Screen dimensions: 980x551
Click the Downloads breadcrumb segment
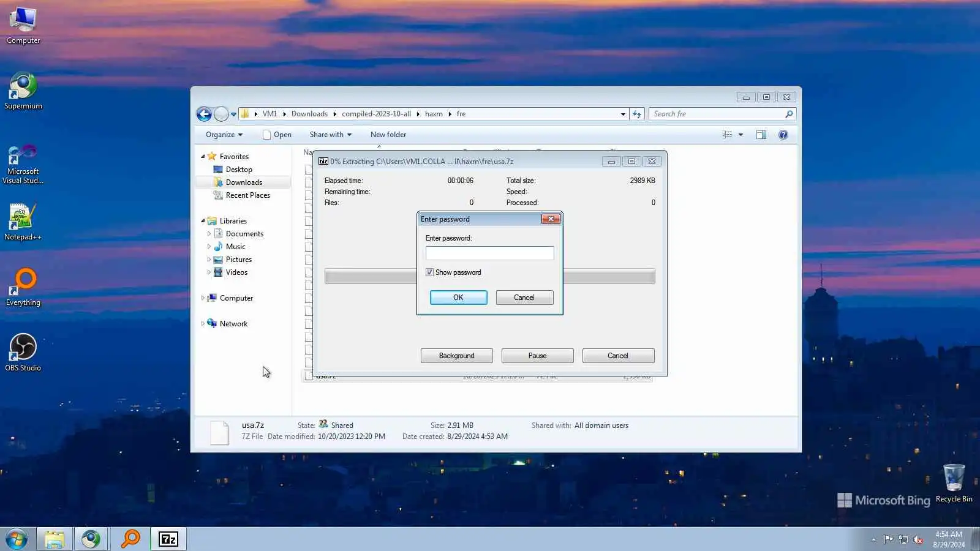309,114
